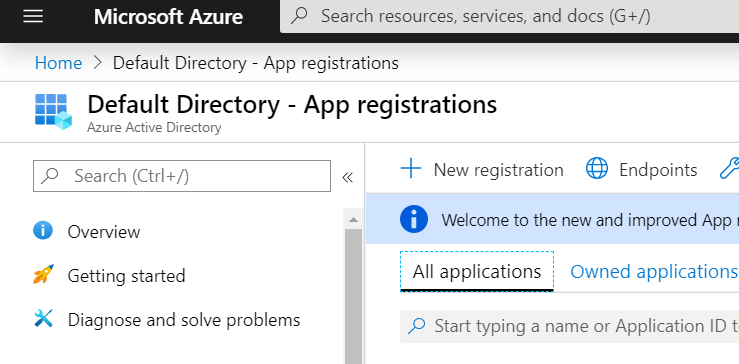Open the hamburger portal menu
Image resolution: width=739 pixels, height=364 pixels.
click(33, 17)
